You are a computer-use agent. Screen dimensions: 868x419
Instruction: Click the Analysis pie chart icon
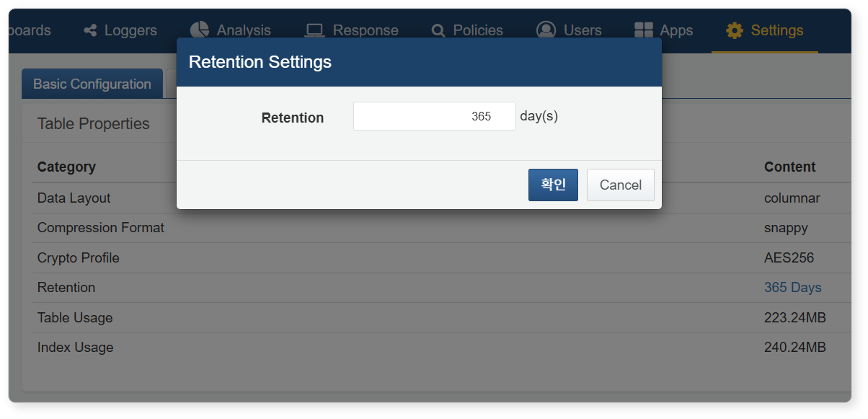[x=199, y=30]
